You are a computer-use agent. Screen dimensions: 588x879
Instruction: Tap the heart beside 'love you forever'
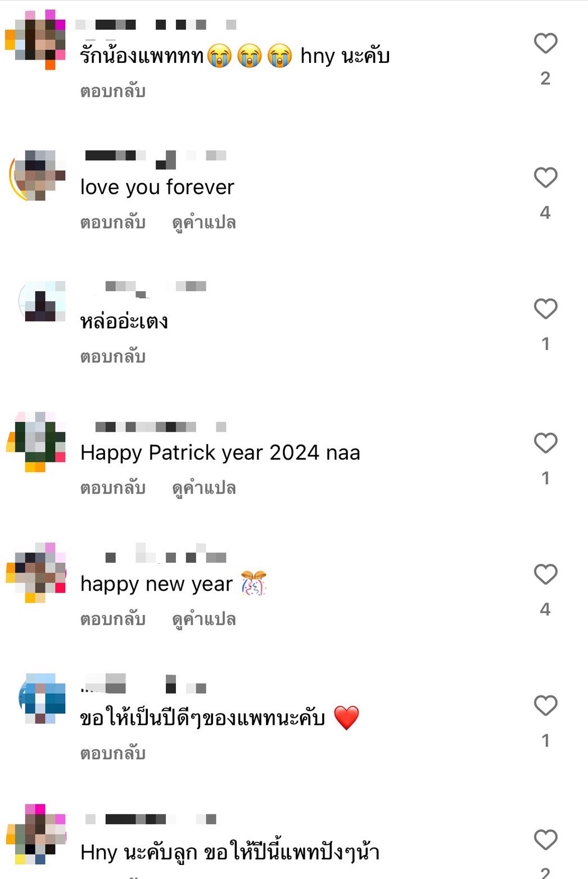click(545, 178)
